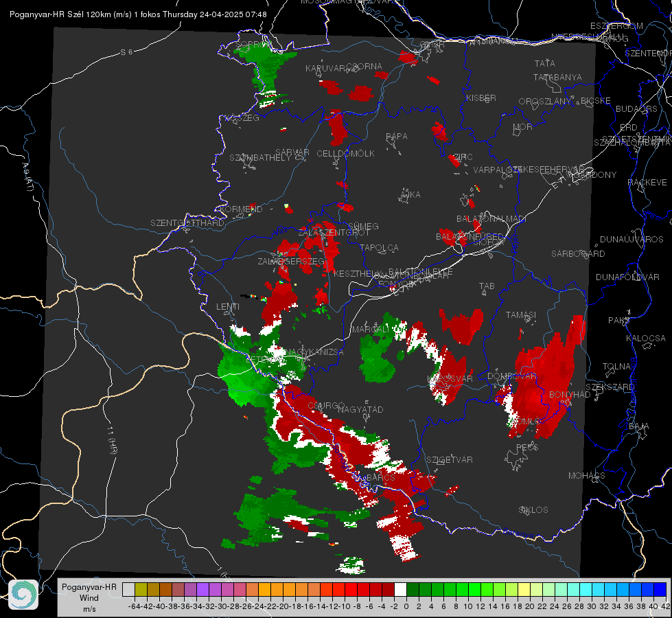Select the TOLNA town label

pyautogui.click(x=616, y=366)
